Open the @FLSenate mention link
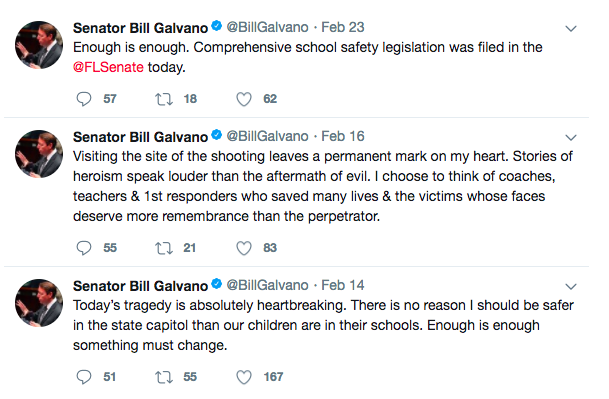This screenshot has height=399, width=609. (x=108, y=67)
